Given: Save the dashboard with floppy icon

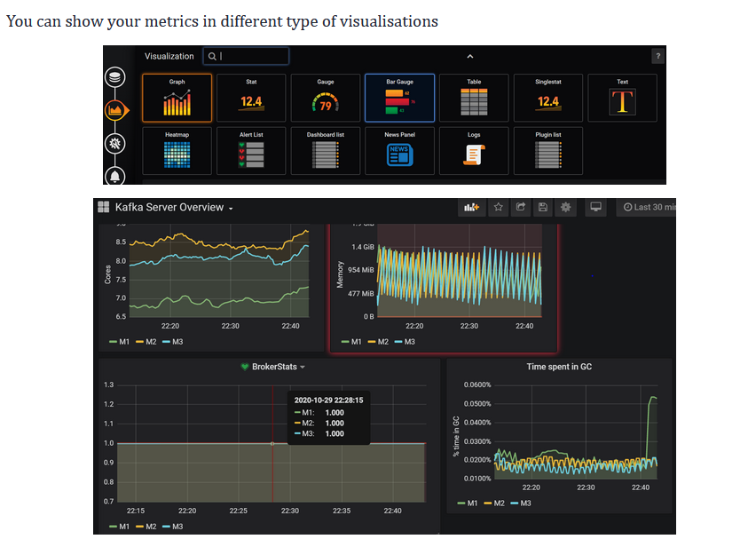Looking at the screenshot, I should [x=543, y=208].
